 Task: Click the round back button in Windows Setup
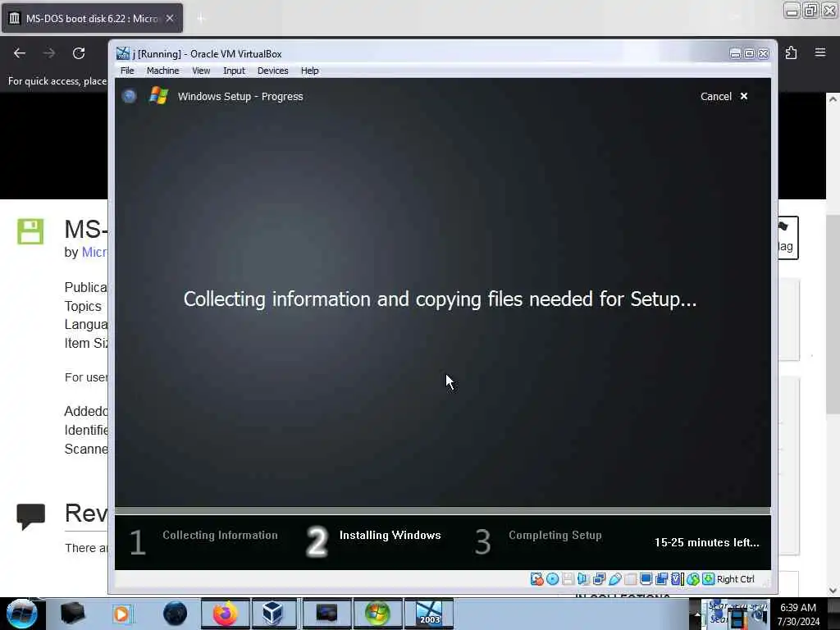(129, 96)
